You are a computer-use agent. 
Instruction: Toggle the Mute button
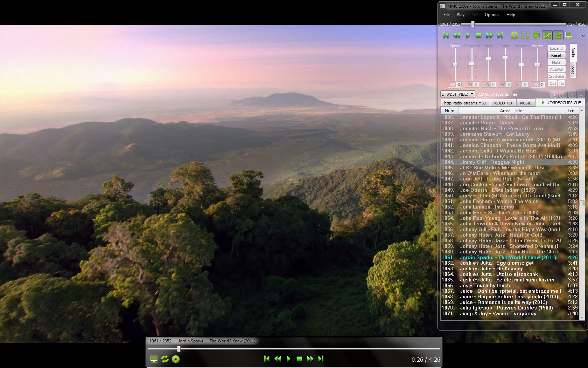coord(556,62)
